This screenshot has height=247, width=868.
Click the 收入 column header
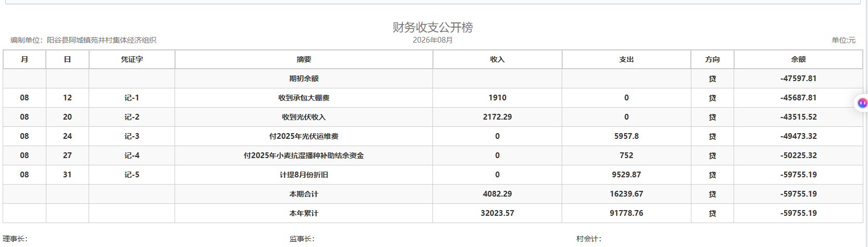(497, 59)
